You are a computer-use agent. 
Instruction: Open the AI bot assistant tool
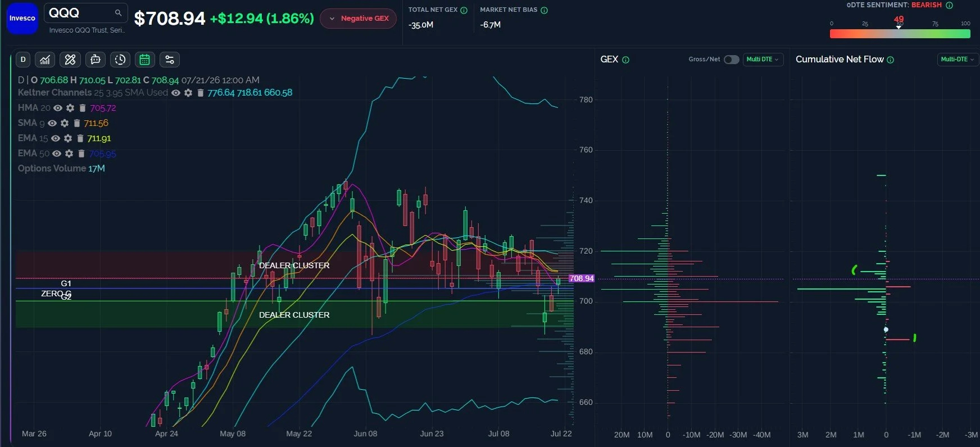tap(96, 60)
